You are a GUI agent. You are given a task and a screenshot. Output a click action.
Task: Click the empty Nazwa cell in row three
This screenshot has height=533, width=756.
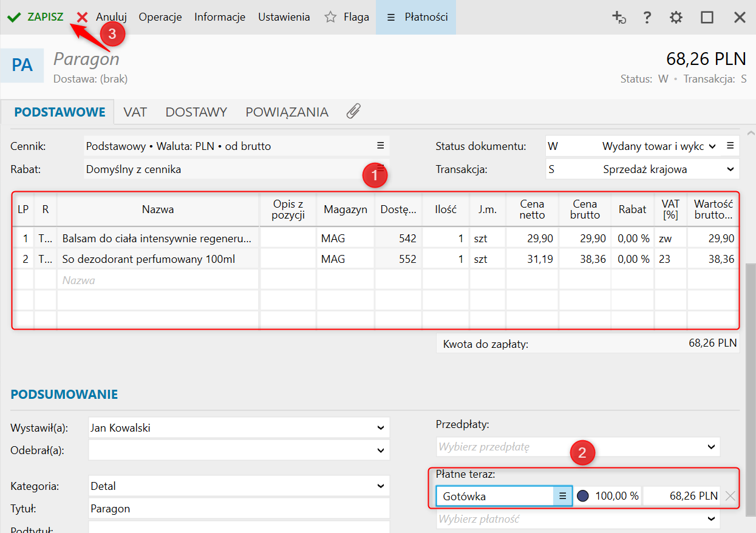point(158,280)
